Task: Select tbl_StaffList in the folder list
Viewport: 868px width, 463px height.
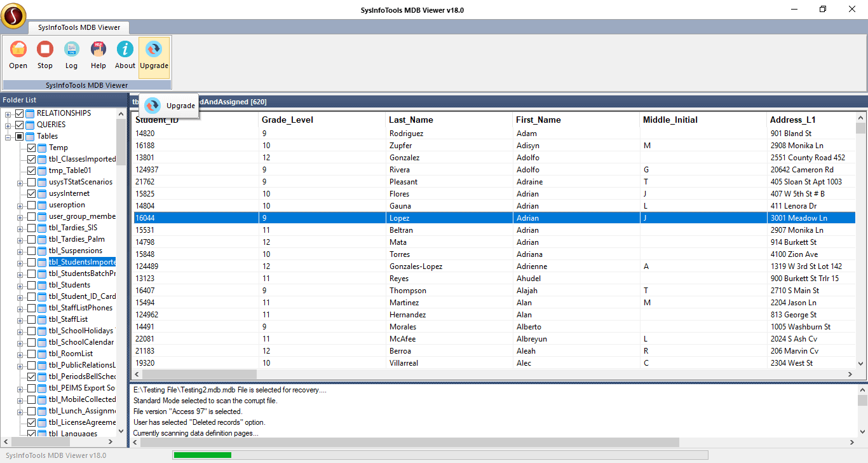Action: [x=68, y=319]
